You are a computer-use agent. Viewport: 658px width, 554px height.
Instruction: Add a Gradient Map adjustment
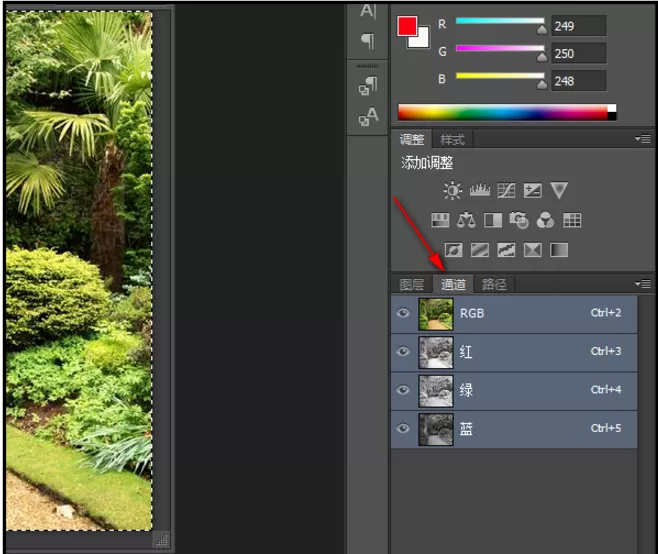click(x=559, y=250)
